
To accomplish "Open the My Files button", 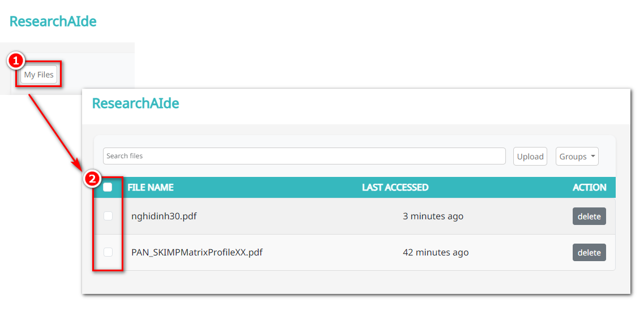I will pos(38,75).
